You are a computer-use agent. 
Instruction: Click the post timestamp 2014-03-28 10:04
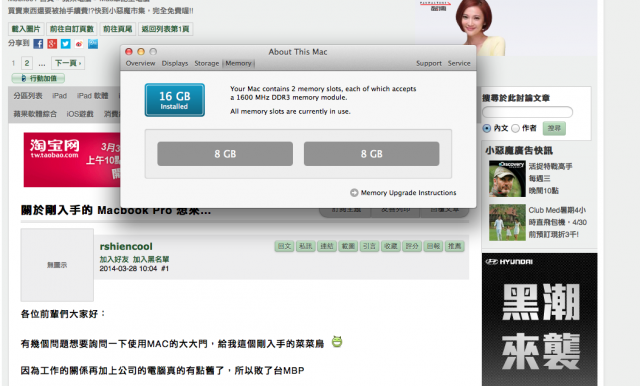pyautogui.click(x=128, y=268)
